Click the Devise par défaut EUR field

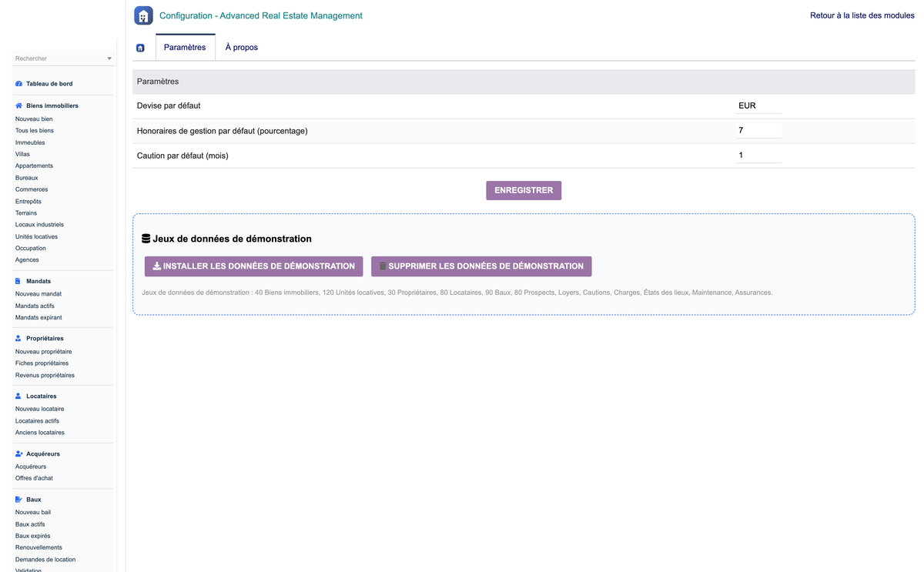tap(758, 106)
